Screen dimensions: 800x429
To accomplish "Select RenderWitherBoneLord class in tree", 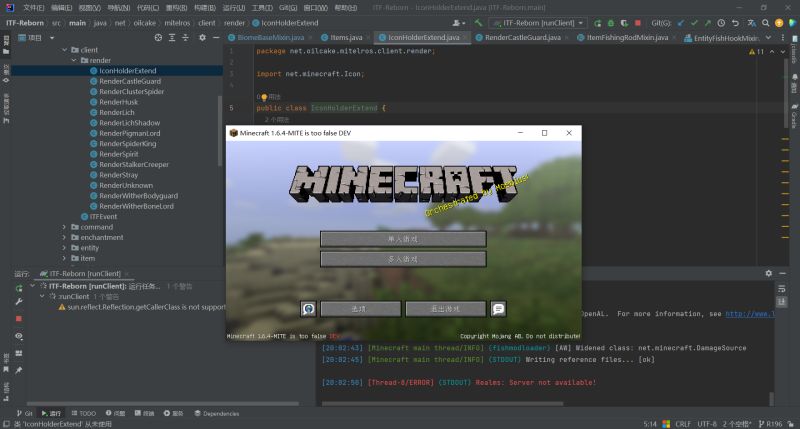I will click(136, 206).
